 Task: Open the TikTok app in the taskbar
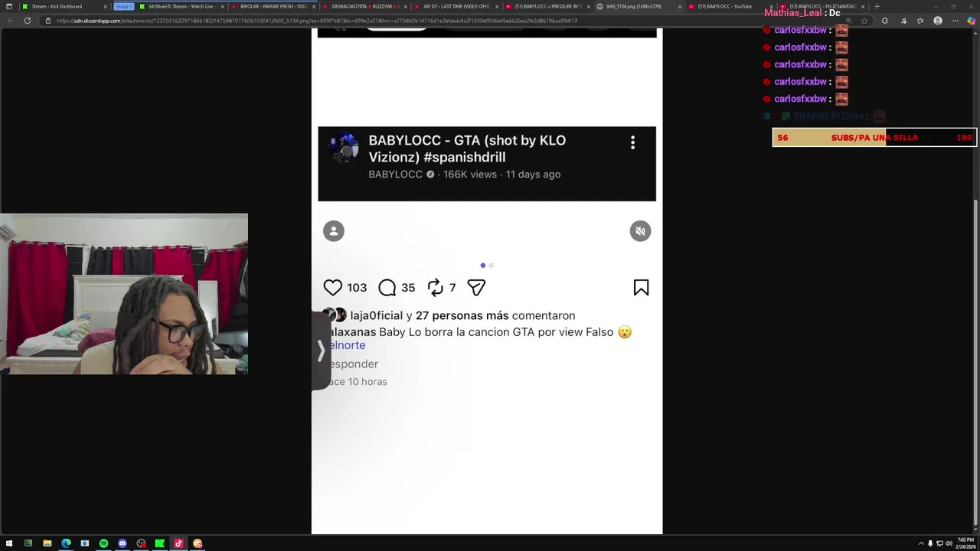pos(178,543)
